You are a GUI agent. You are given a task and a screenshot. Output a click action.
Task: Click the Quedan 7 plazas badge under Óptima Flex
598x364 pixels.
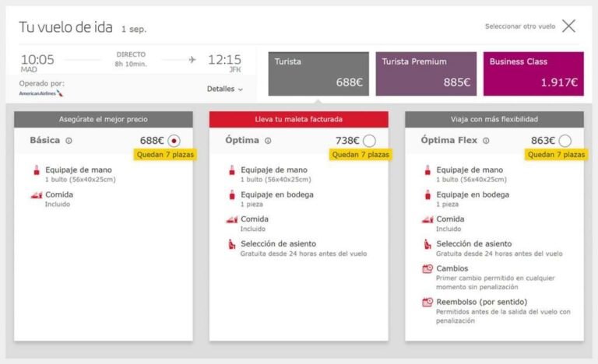(556, 154)
